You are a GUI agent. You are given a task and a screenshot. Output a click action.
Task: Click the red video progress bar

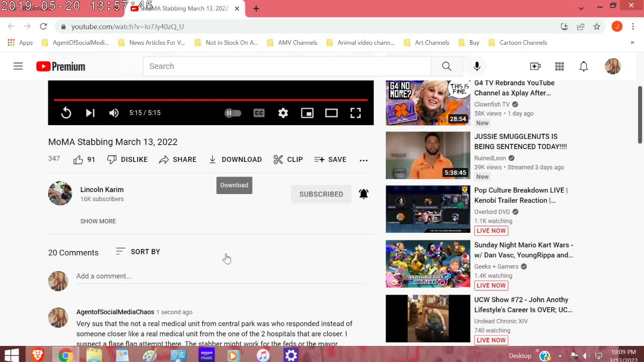tap(211, 100)
